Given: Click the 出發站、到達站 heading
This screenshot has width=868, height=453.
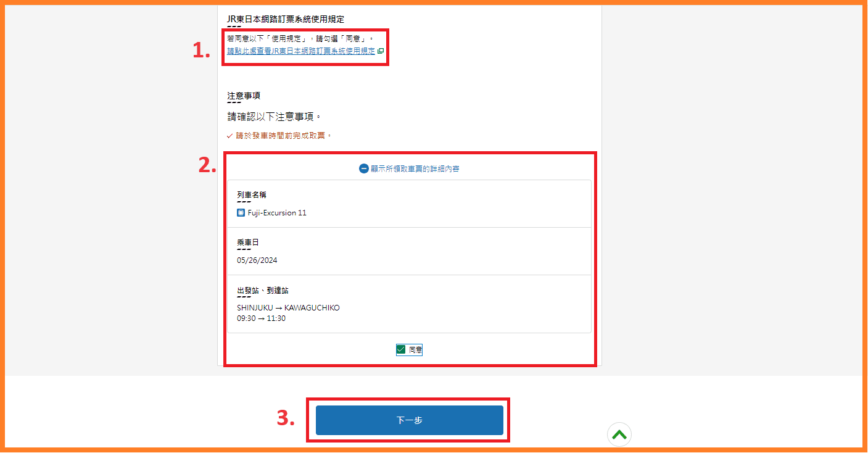Looking at the screenshot, I should 263,290.
